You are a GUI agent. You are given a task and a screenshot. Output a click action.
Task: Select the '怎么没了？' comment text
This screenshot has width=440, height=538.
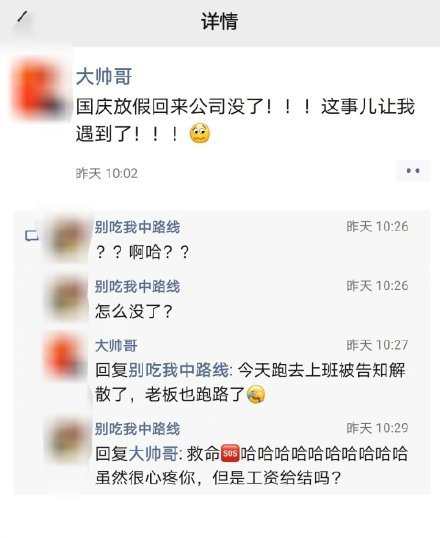(x=134, y=312)
